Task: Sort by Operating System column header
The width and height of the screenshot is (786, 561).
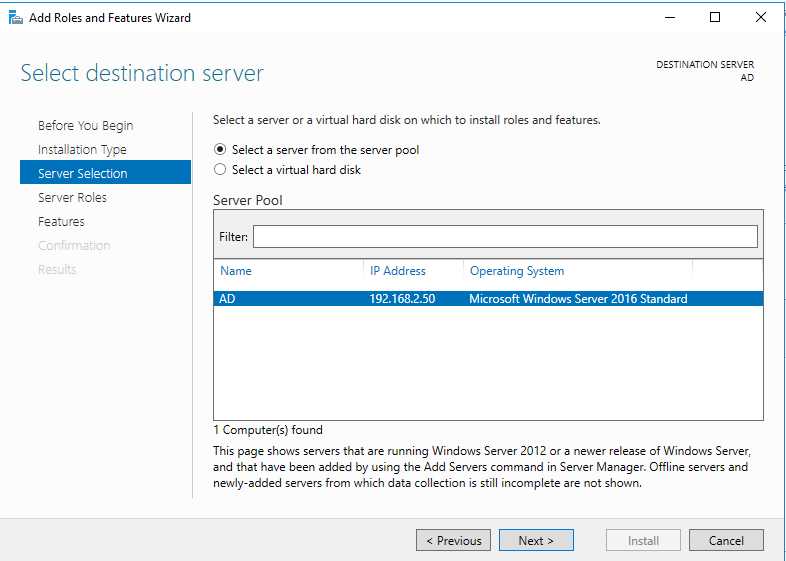Action: click(517, 271)
